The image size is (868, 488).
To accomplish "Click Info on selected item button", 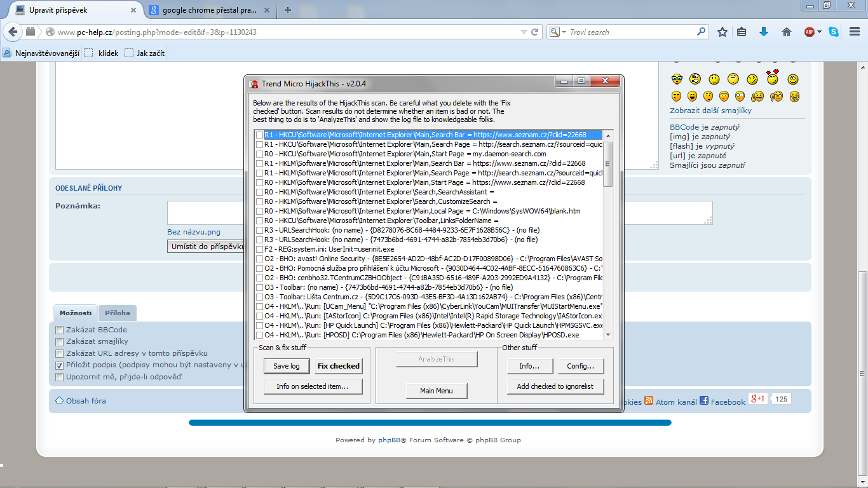I will coord(312,386).
